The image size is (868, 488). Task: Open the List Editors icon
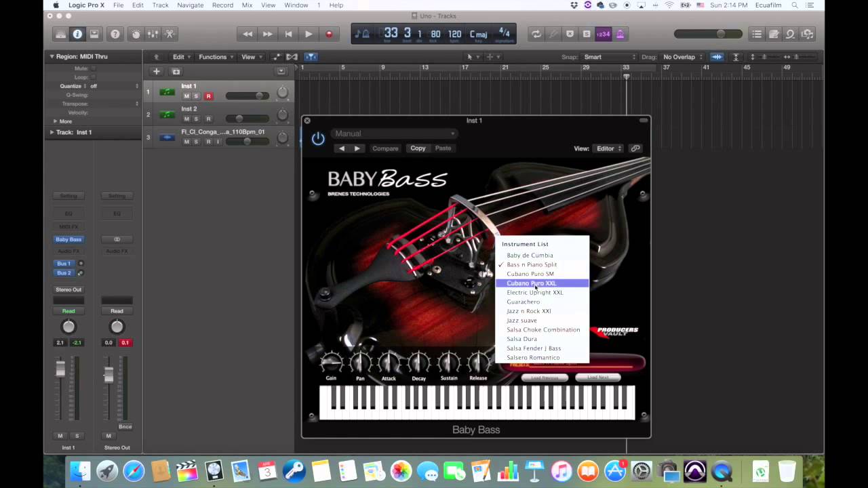point(757,34)
